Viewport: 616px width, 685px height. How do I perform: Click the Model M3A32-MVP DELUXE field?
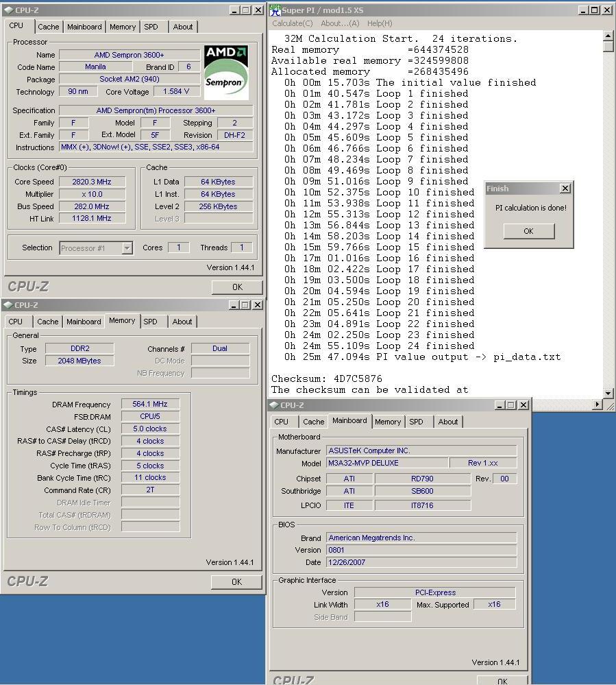click(387, 463)
